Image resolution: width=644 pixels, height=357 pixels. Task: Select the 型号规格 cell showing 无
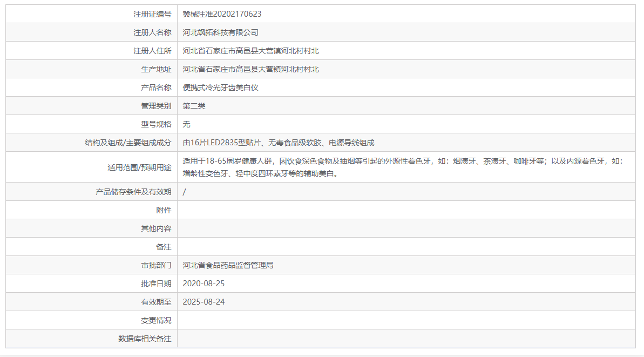(x=187, y=124)
